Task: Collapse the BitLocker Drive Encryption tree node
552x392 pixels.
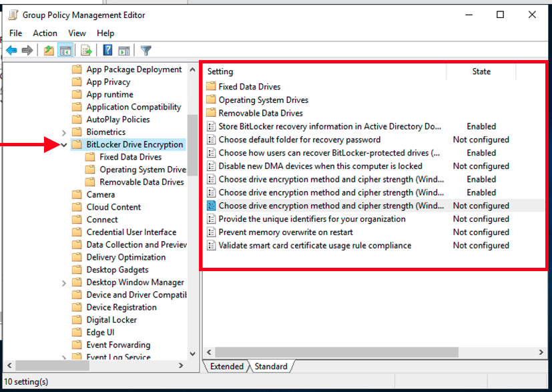Action: [x=63, y=145]
